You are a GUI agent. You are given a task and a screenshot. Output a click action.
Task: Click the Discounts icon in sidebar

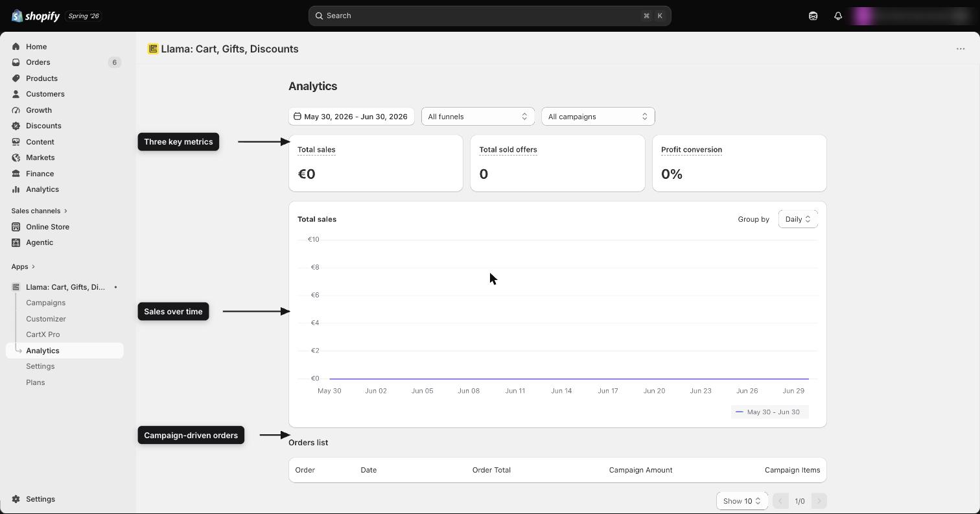click(x=16, y=126)
